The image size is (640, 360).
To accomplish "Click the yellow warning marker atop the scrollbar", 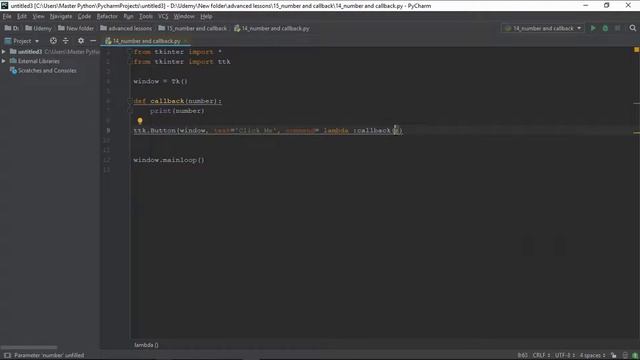I will click(x=636, y=50).
